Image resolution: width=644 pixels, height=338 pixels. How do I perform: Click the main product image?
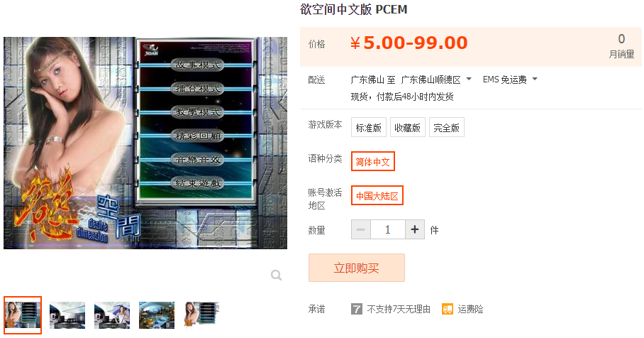[x=145, y=143]
